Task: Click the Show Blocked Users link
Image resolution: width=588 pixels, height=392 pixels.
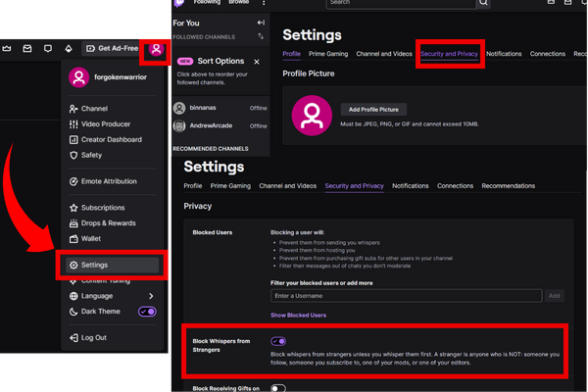Action: 298,316
